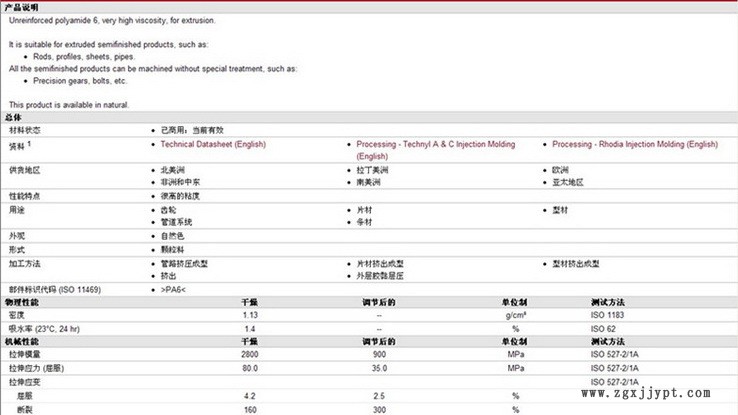Image resolution: width=738 pixels, height=415 pixels.
Task: Select the region 北美洲
Action: tap(173, 170)
